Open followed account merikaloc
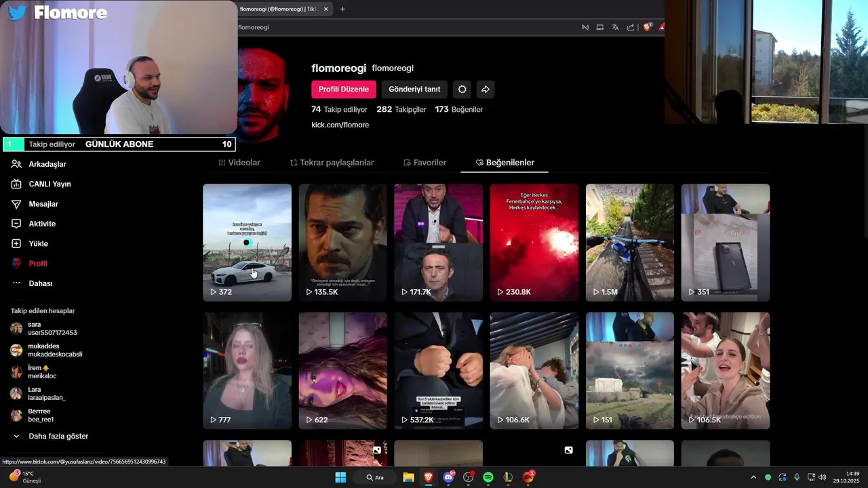The image size is (868, 488). [34, 372]
